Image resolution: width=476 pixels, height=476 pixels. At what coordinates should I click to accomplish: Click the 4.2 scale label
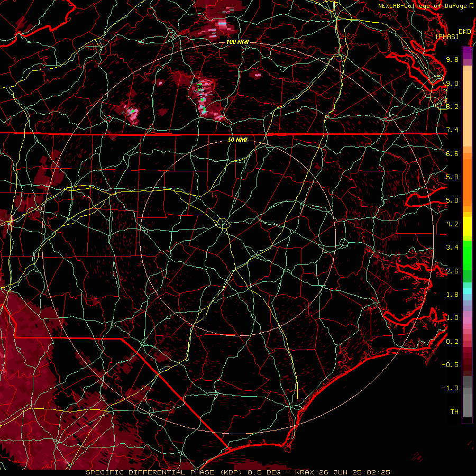452,224
